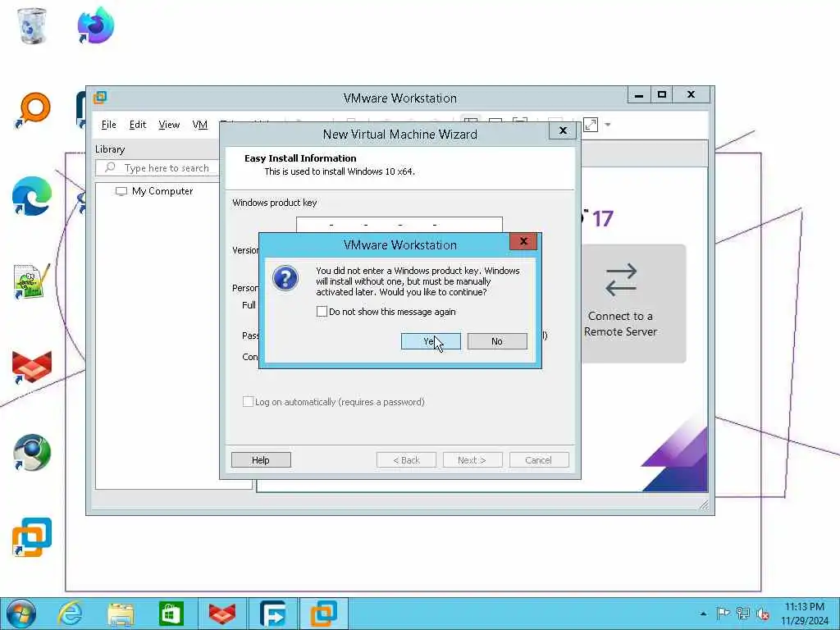Open the View menu in VMware
Screen dimensions: 840x630
pos(169,125)
